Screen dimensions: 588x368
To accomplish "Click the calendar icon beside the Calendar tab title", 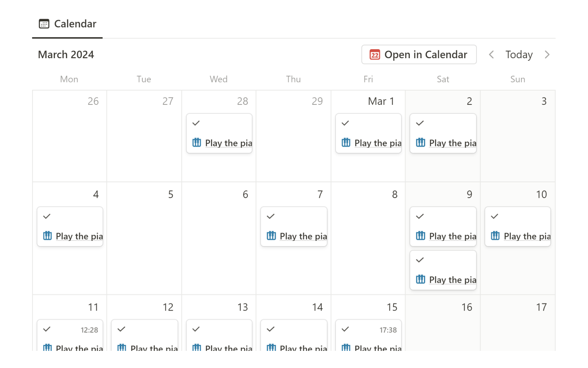I will (44, 24).
